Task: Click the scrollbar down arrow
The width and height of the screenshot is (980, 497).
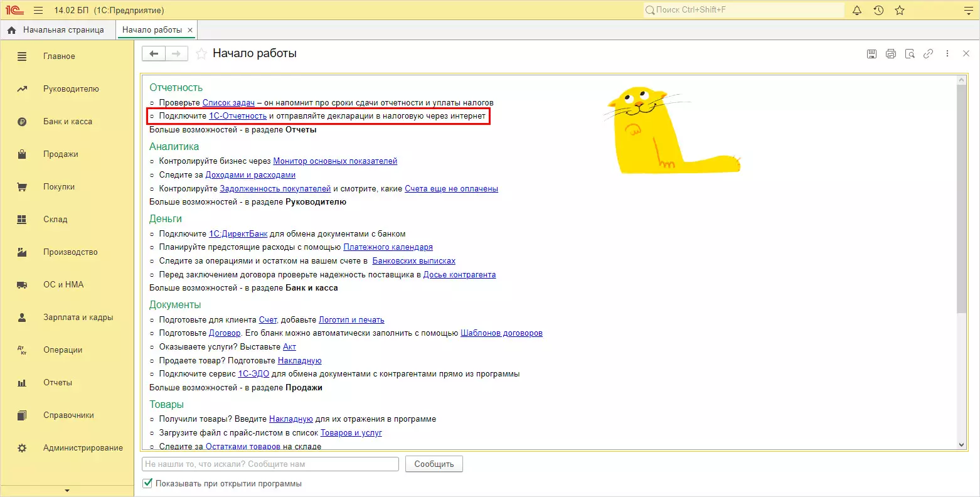Action: coord(961,444)
